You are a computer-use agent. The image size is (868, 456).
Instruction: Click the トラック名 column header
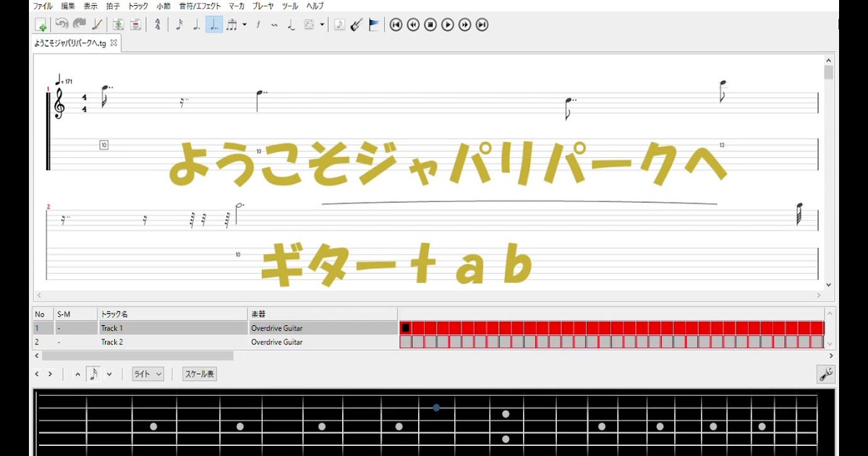tap(172, 314)
